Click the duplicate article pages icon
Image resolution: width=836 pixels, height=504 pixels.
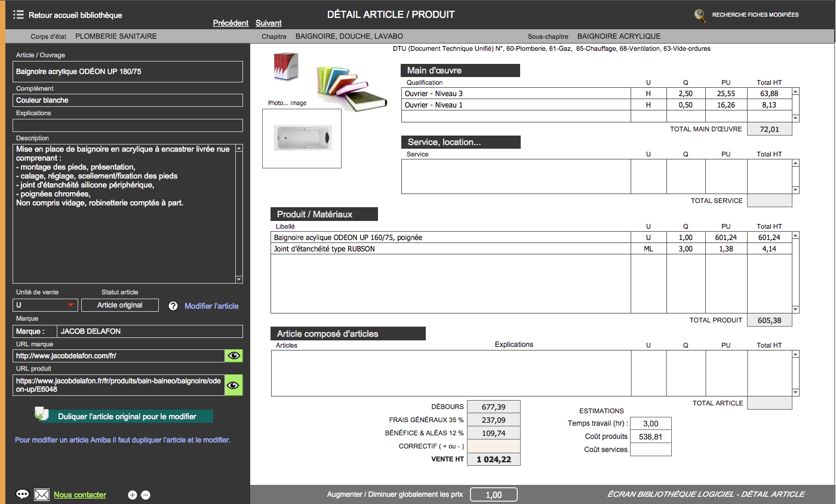pos(42,414)
